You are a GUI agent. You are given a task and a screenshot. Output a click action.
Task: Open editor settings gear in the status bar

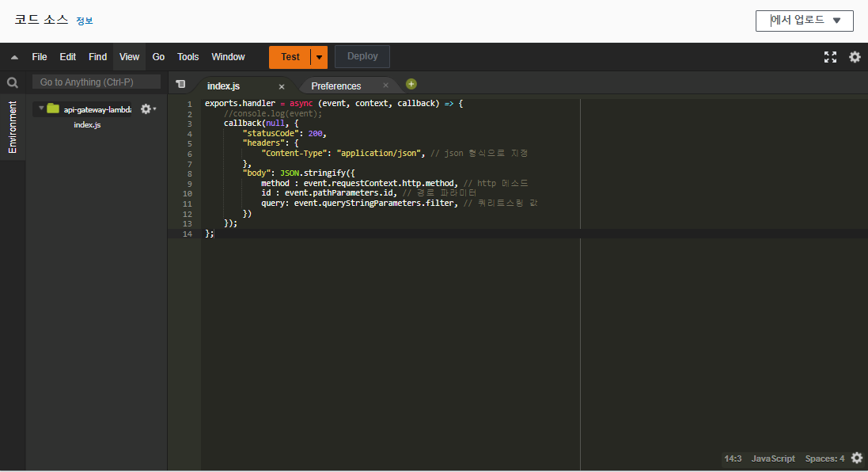[x=857, y=458]
